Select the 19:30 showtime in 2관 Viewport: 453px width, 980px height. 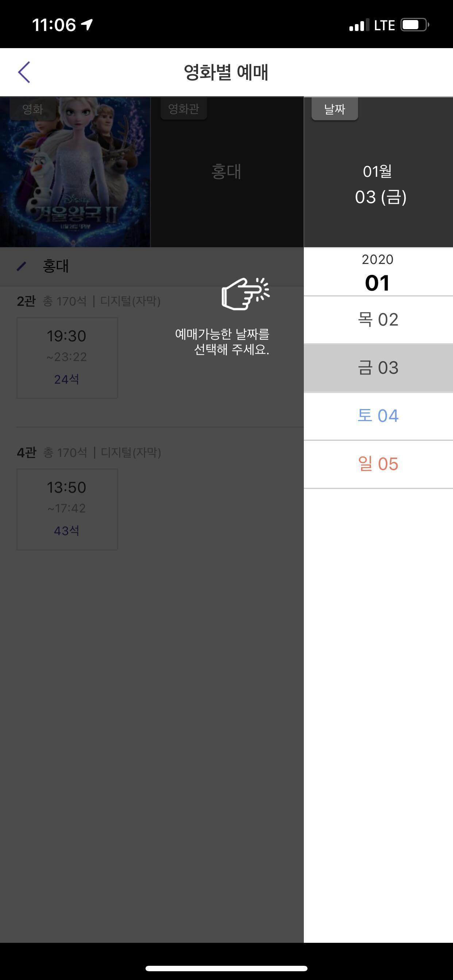pos(67,358)
